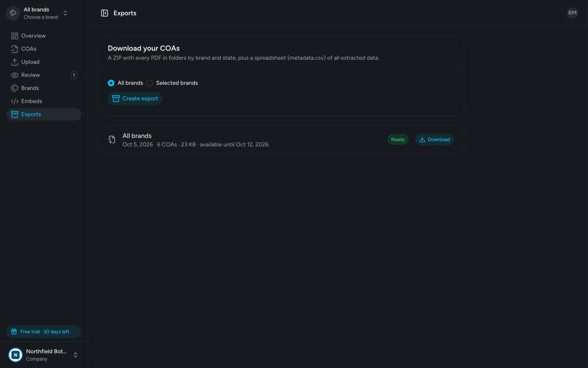Click the COAs document icon
Viewport: 588px width, 368px height.
click(x=14, y=49)
